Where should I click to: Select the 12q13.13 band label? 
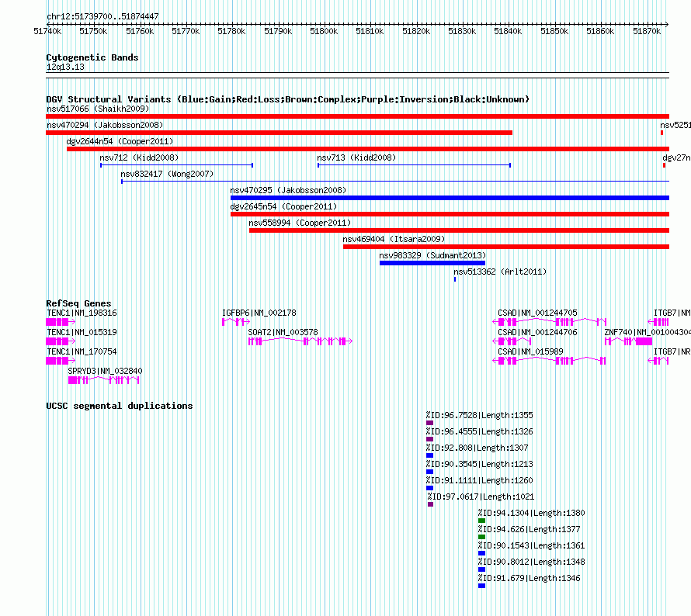click(65, 67)
